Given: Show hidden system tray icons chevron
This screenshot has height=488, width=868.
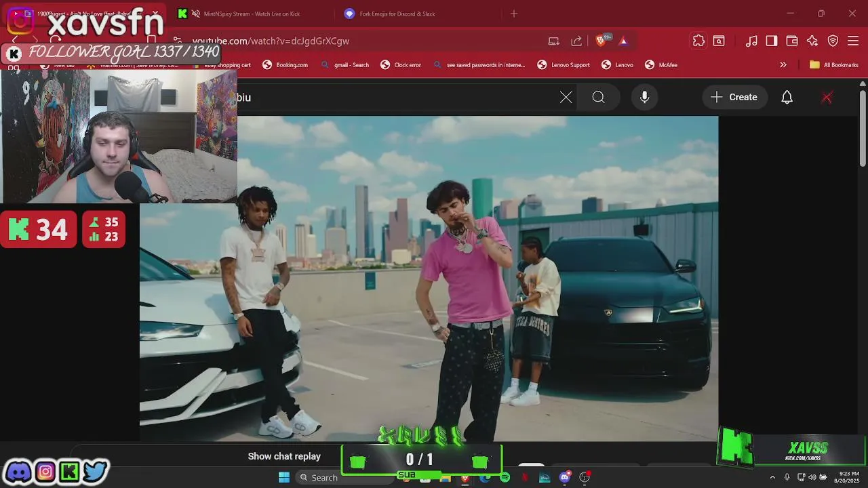Looking at the screenshot, I should click(772, 478).
